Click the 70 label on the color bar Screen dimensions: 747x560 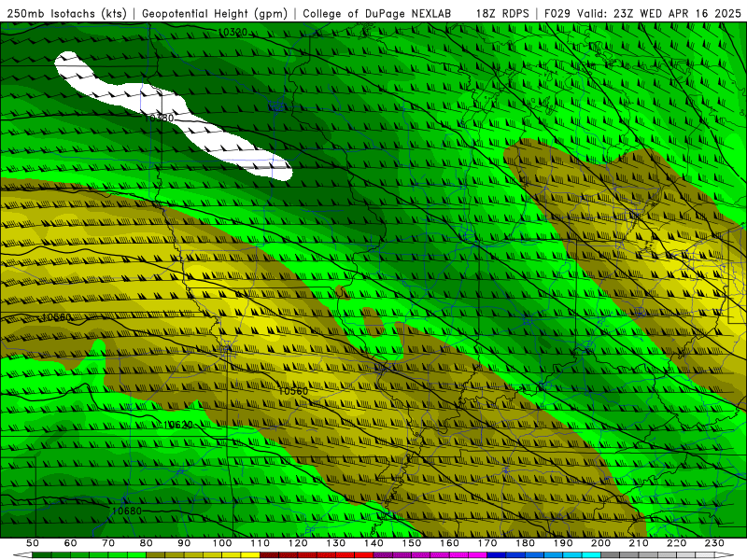[108, 543]
